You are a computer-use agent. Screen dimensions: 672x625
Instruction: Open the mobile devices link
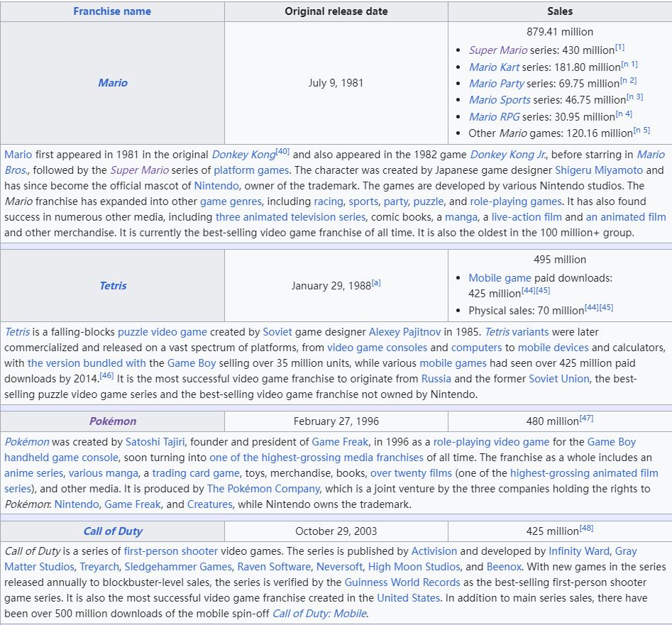tap(553, 348)
